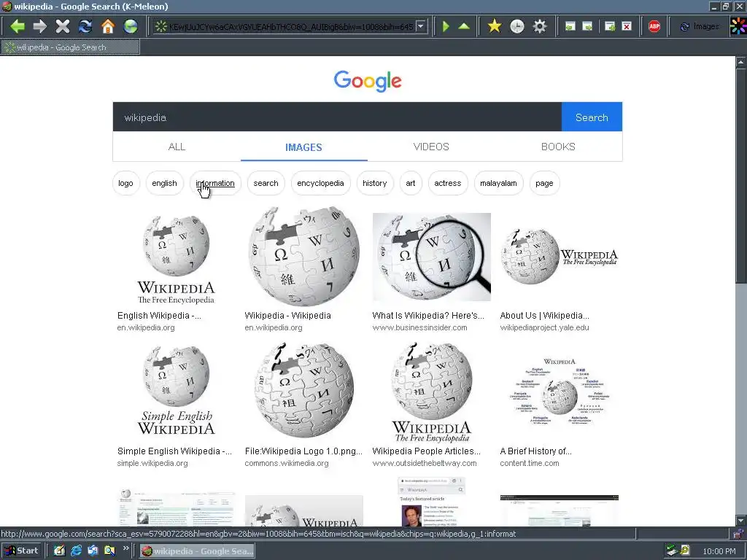Open the home page icon

[x=108, y=26]
